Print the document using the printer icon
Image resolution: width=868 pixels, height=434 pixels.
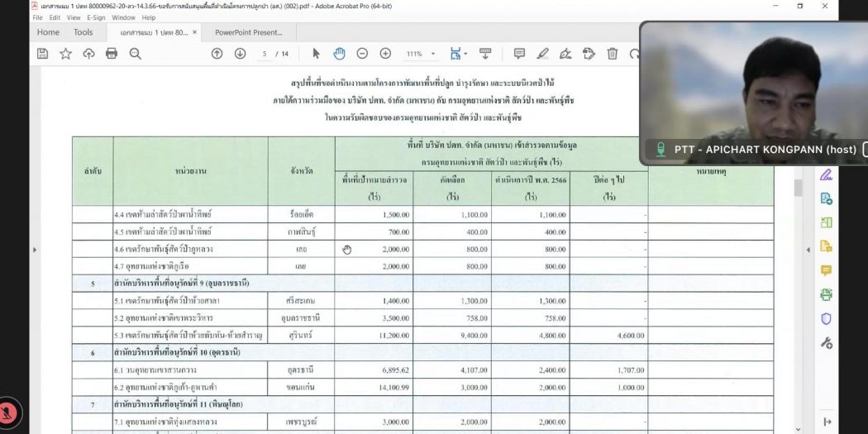coord(112,54)
